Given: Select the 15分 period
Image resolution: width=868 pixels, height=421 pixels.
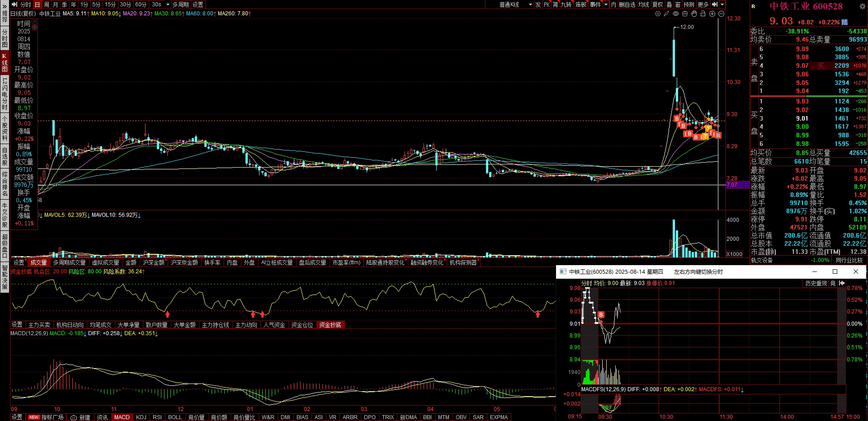Looking at the screenshot, I should coord(110,5).
